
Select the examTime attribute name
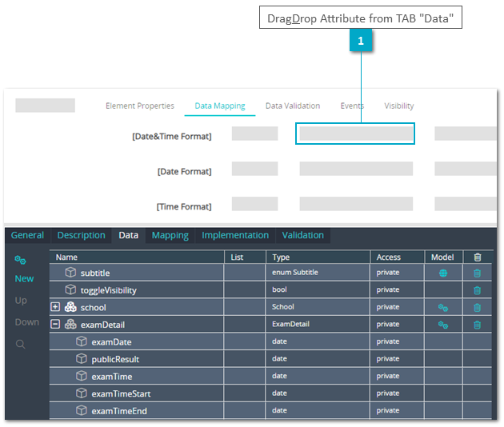[x=112, y=377]
